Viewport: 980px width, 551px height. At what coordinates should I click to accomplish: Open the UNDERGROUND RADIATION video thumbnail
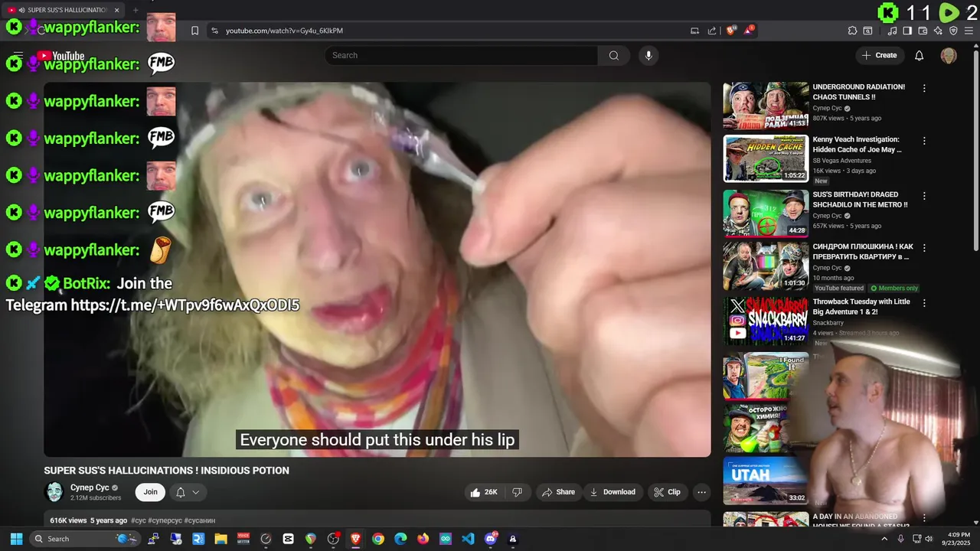[x=766, y=106]
